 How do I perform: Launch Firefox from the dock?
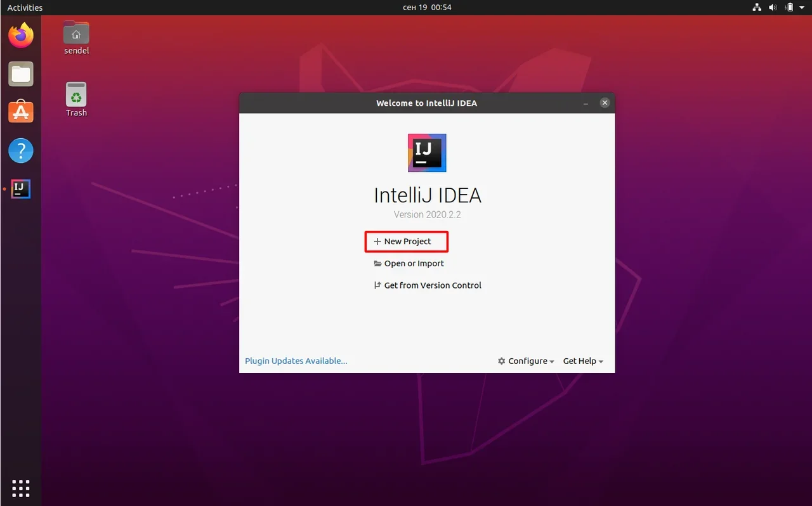[x=21, y=36]
